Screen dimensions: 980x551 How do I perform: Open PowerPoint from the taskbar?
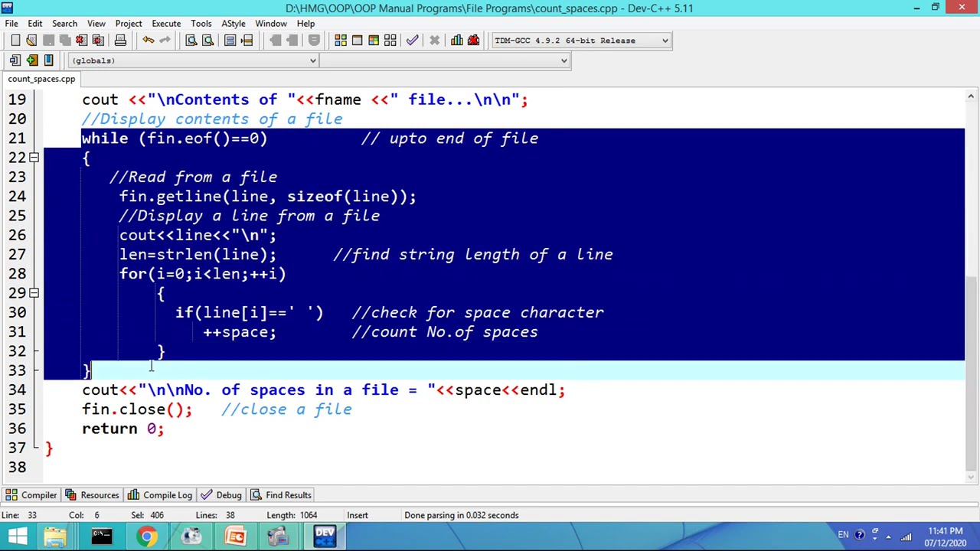[x=235, y=536]
